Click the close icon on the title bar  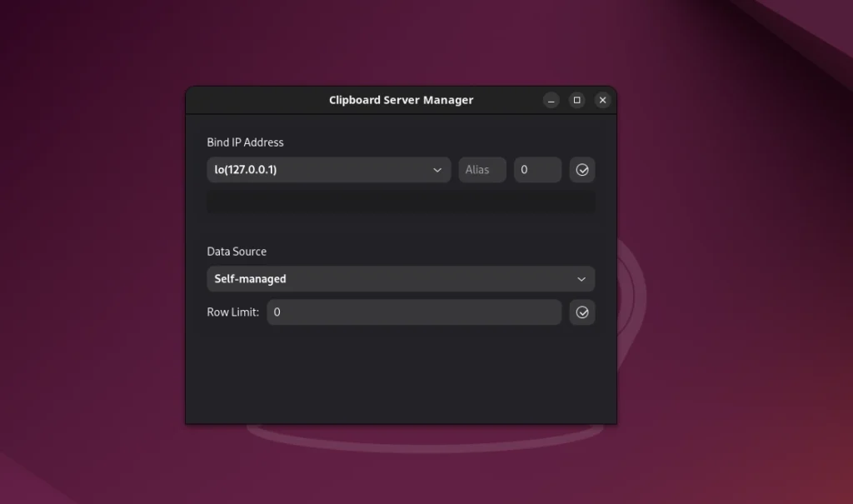pos(602,100)
